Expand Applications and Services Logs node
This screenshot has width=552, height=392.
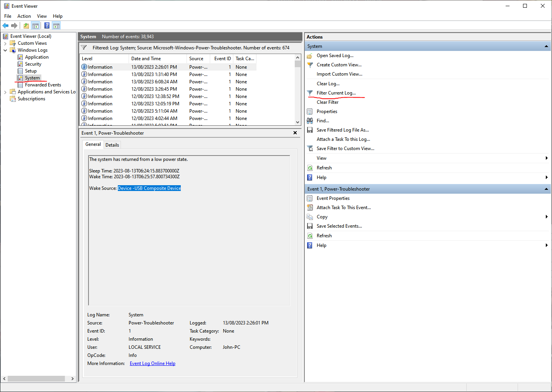coord(5,92)
